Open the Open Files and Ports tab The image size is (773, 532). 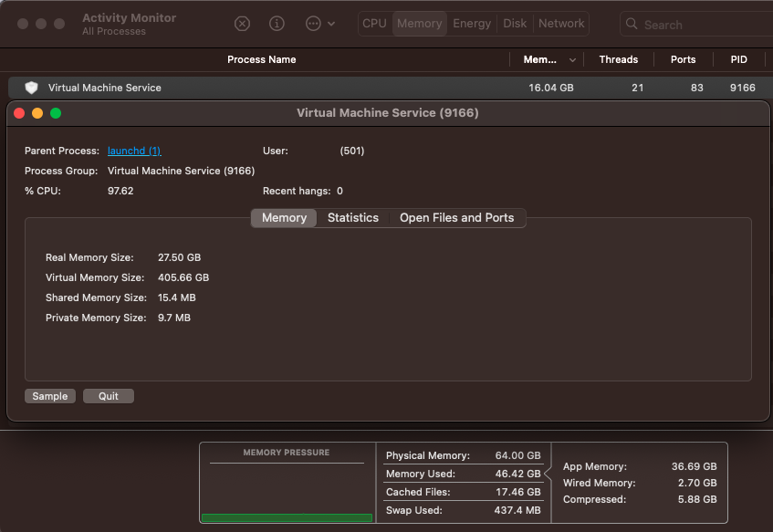(x=456, y=218)
